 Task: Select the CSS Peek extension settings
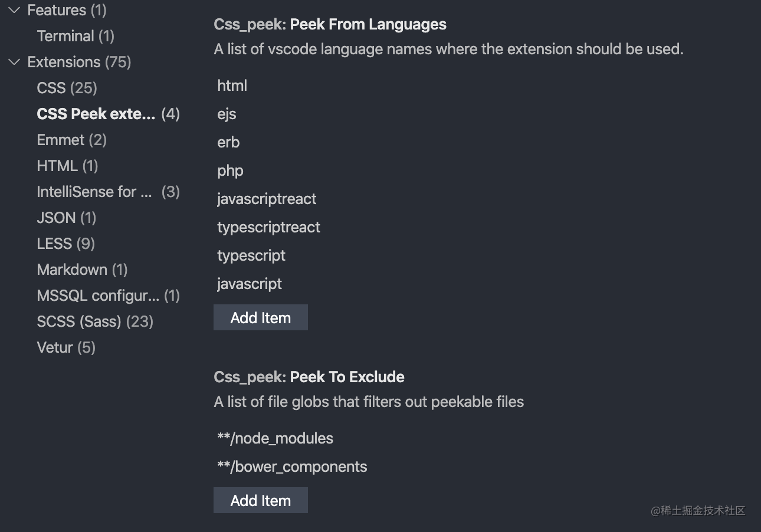point(97,113)
